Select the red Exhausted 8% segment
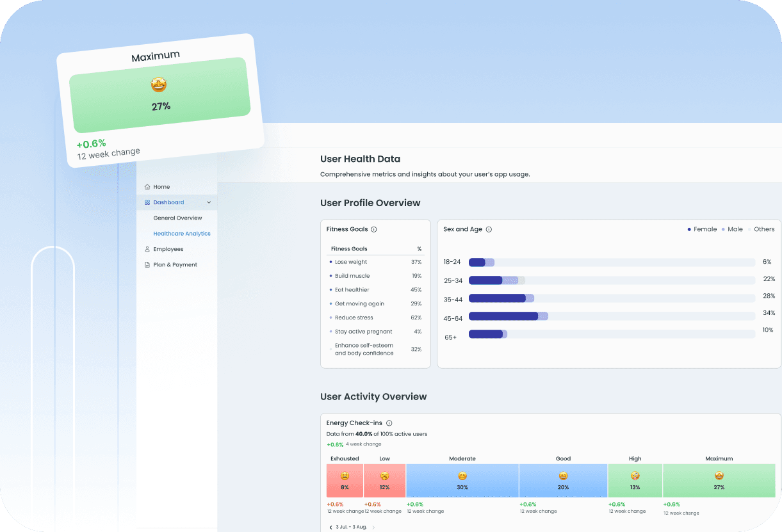 coord(345,481)
